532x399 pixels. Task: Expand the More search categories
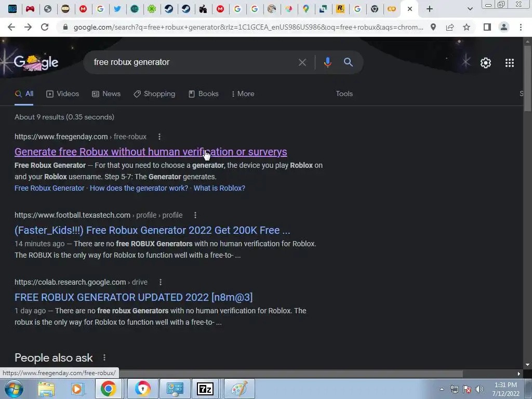[x=243, y=94]
